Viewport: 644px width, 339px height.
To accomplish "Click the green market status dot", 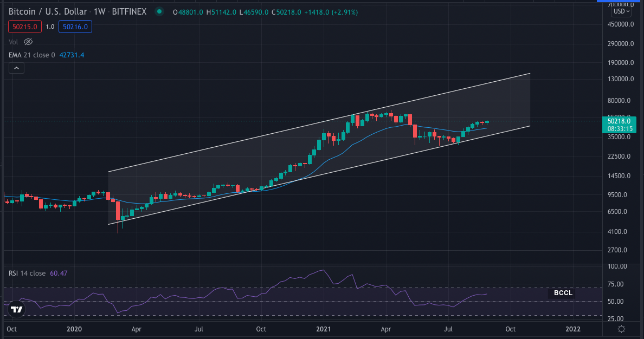I will pos(159,11).
